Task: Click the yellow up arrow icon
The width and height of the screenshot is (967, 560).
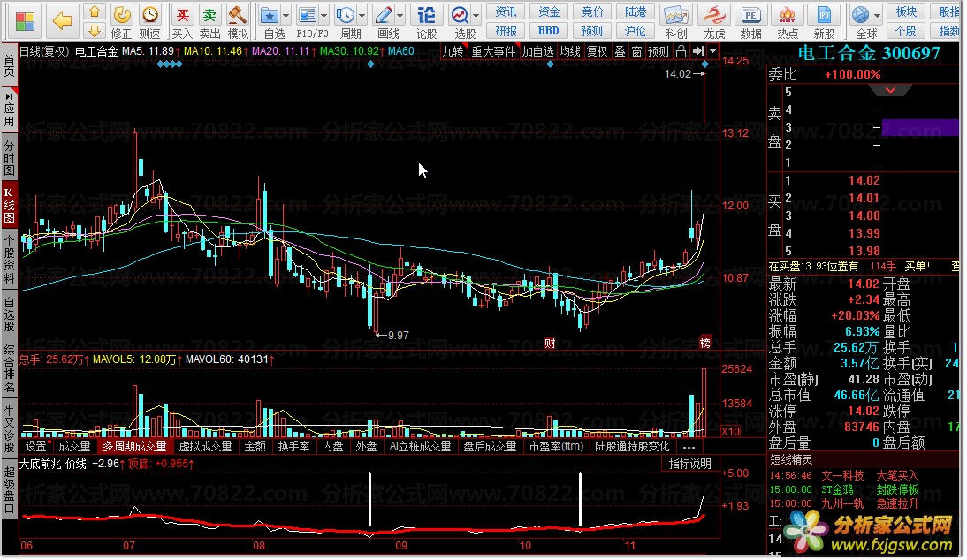Action: [95, 11]
